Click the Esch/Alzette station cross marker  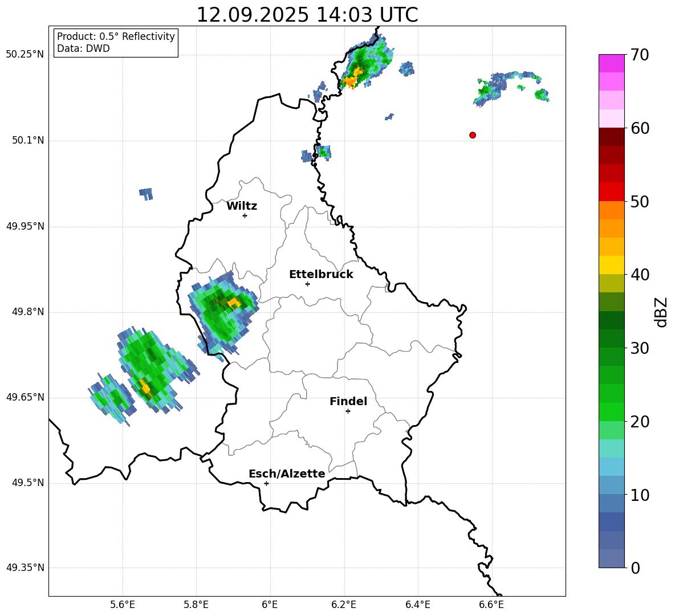[266, 483]
